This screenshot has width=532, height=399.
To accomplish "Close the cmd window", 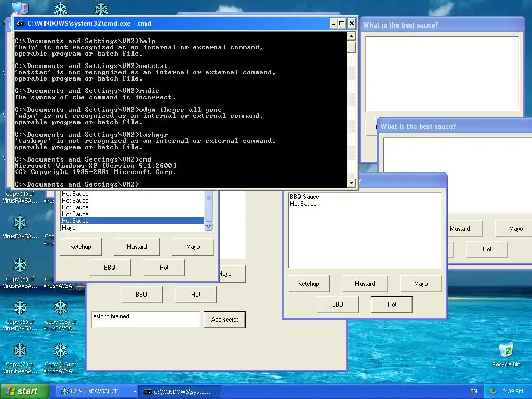I will point(352,23).
